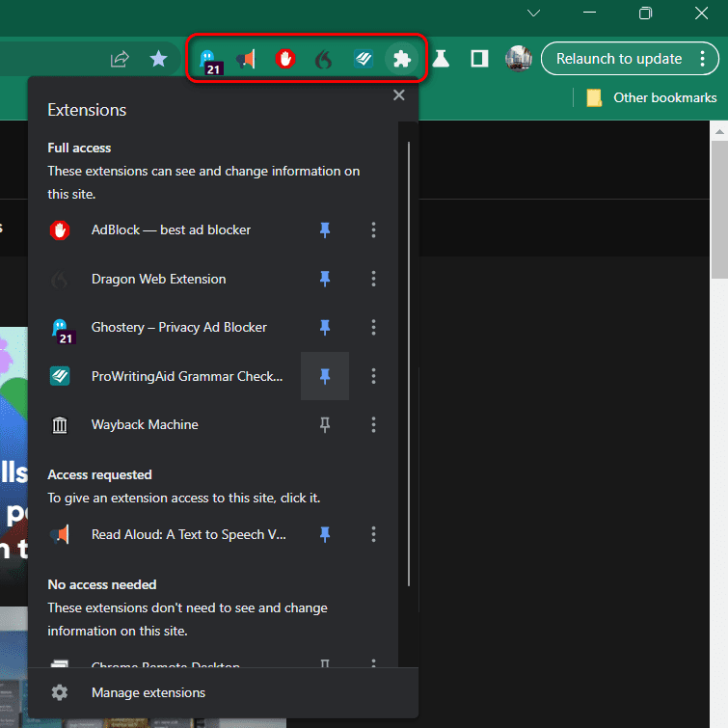The width and height of the screenshot is (728, 728).
Task: Unpin Read Aloud from the toolbar
Action: click(x=325, y=534)
